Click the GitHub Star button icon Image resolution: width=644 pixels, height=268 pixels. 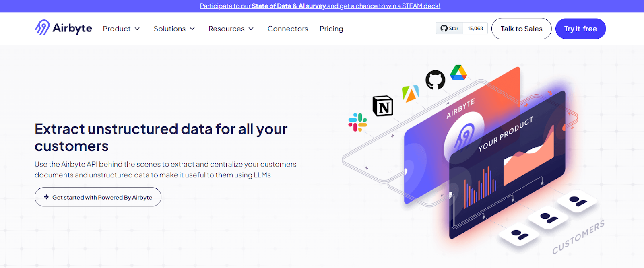(x=444, y=28)
